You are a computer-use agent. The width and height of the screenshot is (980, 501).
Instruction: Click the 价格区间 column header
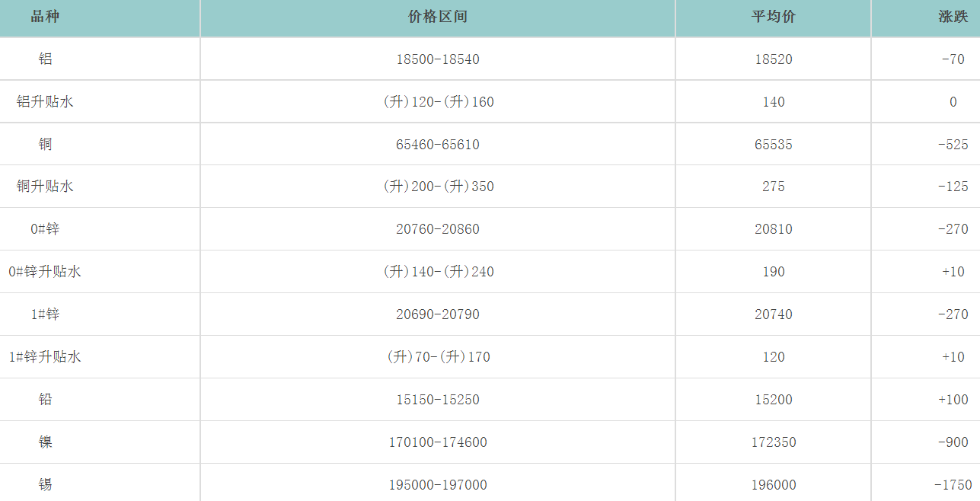[x=438, y=17]
